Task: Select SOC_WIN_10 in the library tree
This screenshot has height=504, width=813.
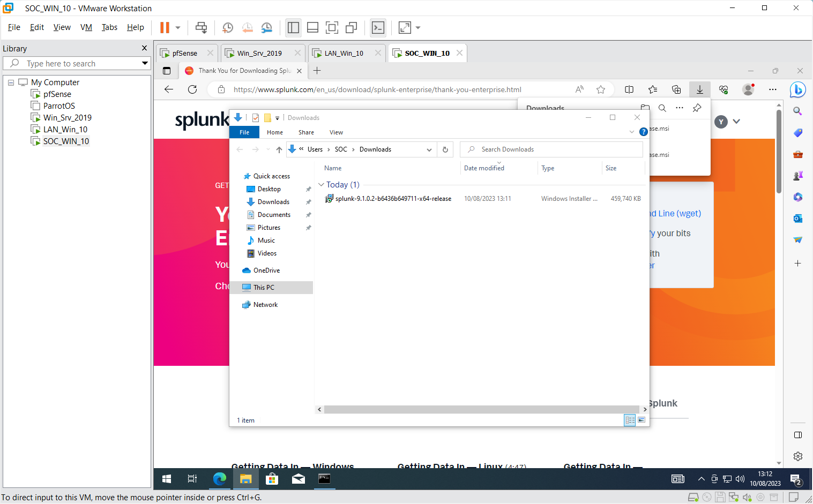Action: coord(66,141)
